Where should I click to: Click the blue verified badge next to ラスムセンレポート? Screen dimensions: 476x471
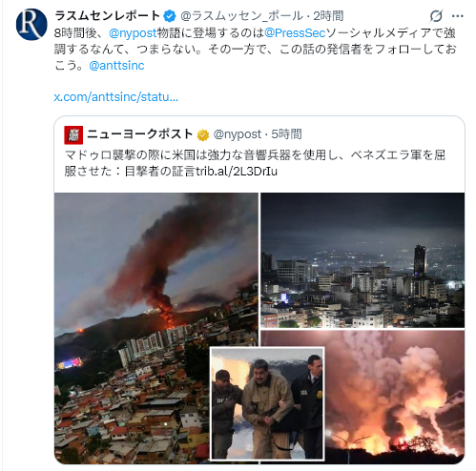tap(170, 16)
